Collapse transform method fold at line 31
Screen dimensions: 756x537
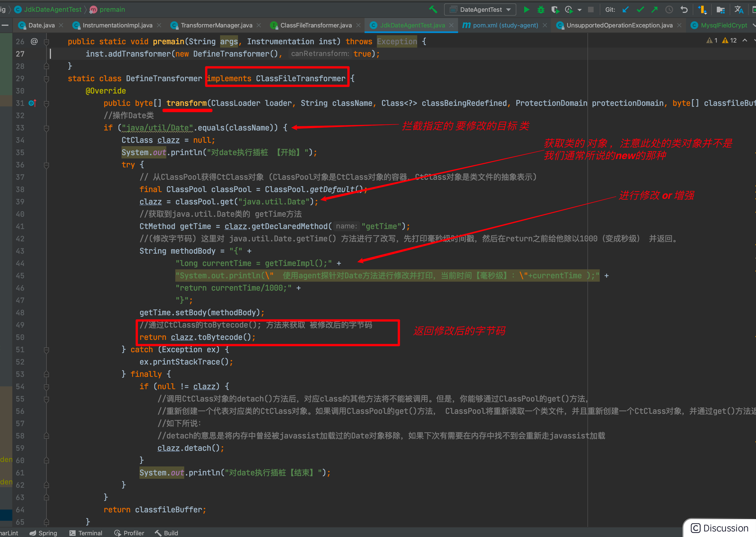click(47, 104)
